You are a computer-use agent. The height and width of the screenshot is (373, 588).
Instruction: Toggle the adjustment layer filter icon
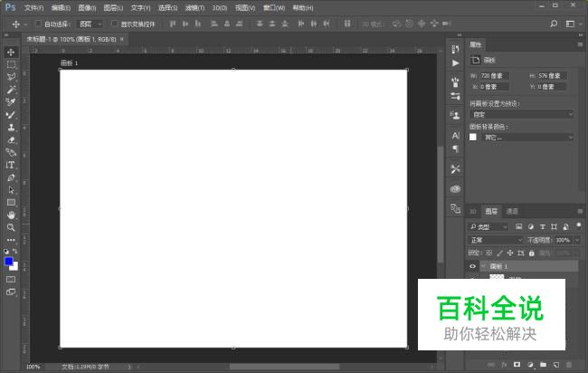tap(531, 226)
